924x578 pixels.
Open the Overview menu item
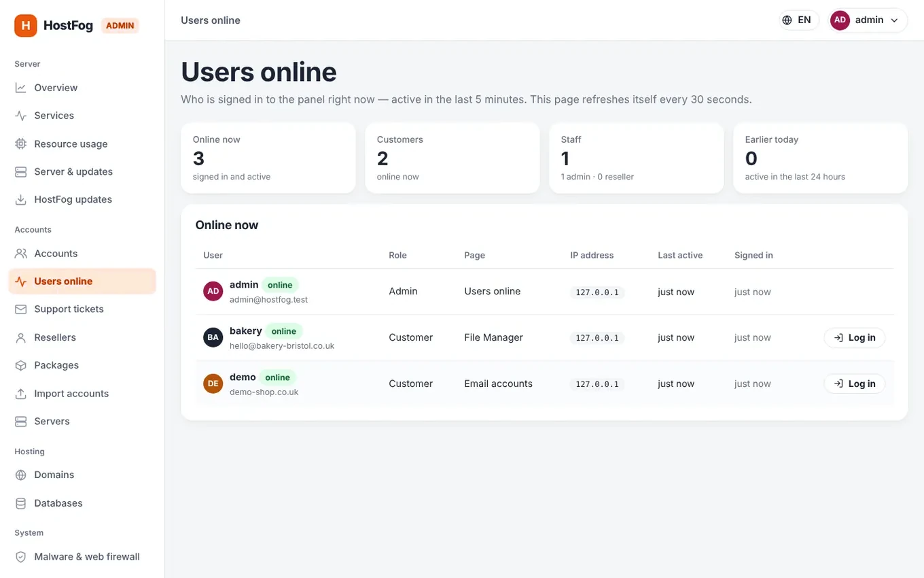point(82,88)
